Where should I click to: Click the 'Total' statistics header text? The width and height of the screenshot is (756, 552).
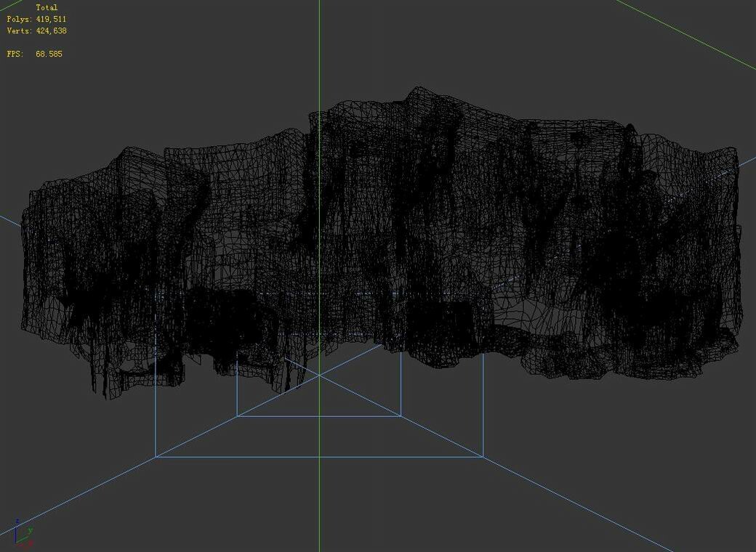[x=47, y=7]
